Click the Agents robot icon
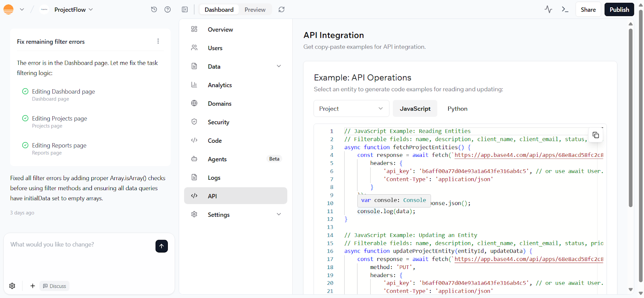Image resolution: width=644 pixels, height=298 pixels. point(194,158)
